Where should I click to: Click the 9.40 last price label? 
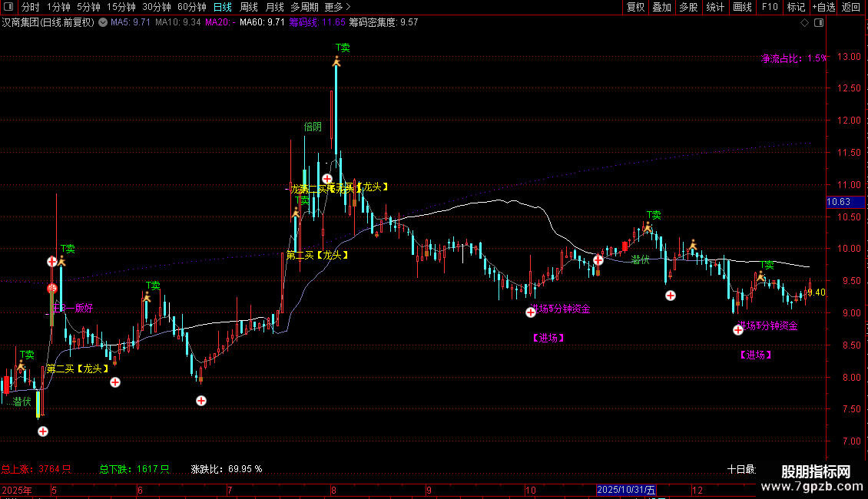817,292
